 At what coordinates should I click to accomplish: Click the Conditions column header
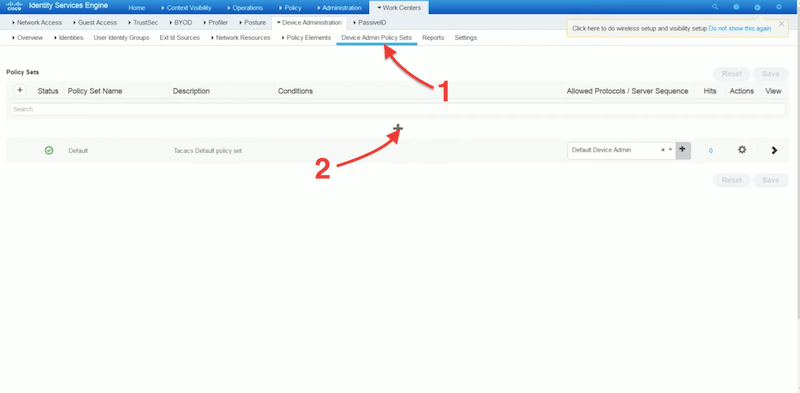coord(295,91)
